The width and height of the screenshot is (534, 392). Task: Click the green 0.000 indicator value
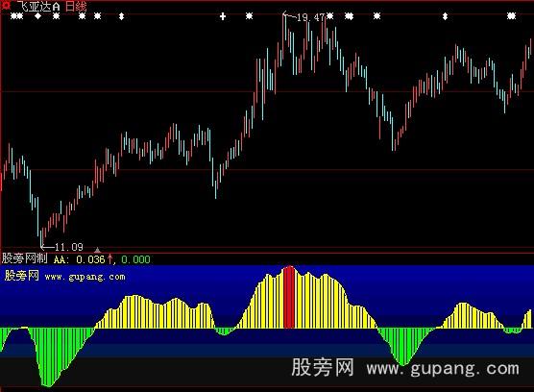click(x=135, y=259)
